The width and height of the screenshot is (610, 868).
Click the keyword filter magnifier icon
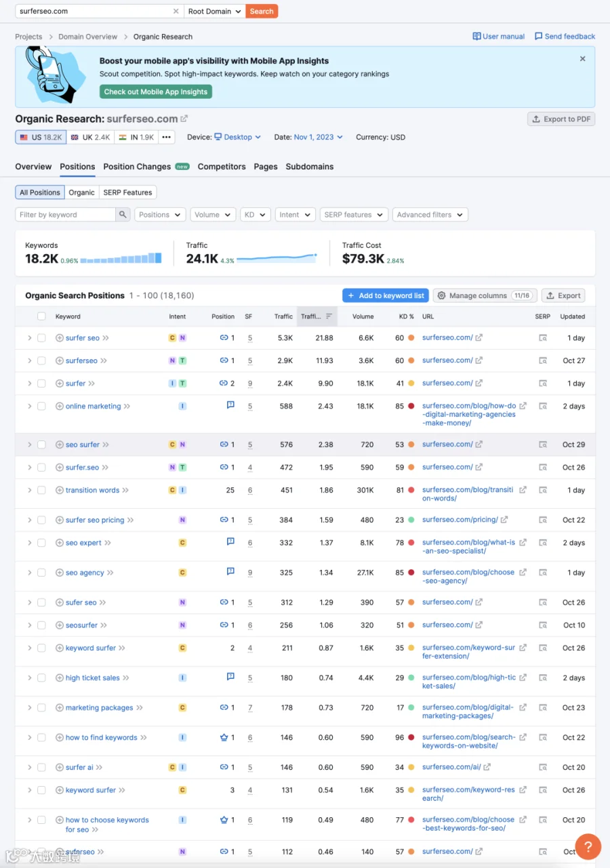click(123, 215)
